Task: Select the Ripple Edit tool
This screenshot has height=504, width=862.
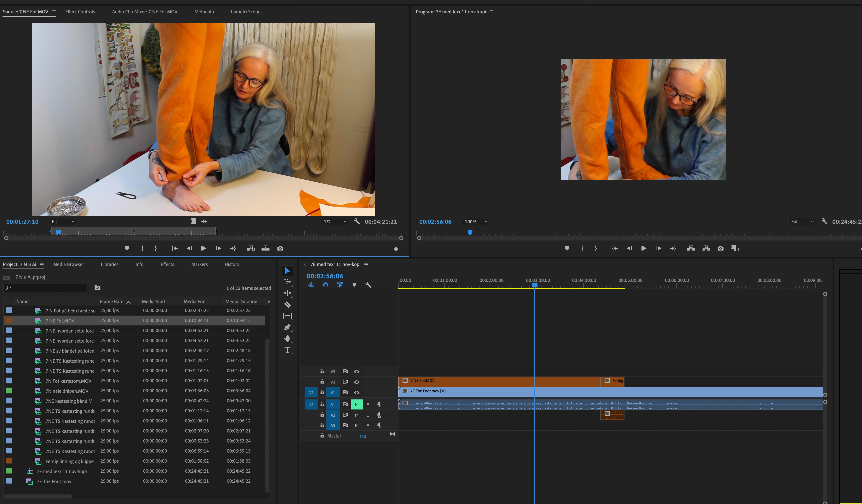Action: [287, 293]
